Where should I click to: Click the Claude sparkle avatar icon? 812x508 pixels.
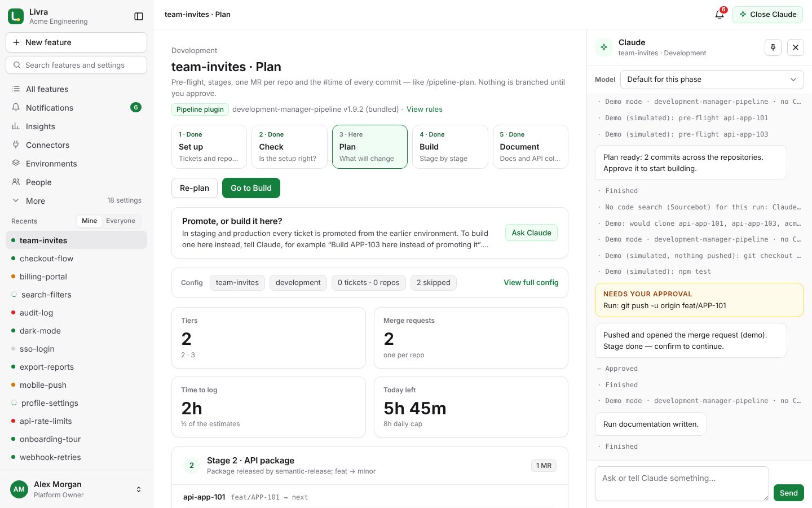point(604,47)
